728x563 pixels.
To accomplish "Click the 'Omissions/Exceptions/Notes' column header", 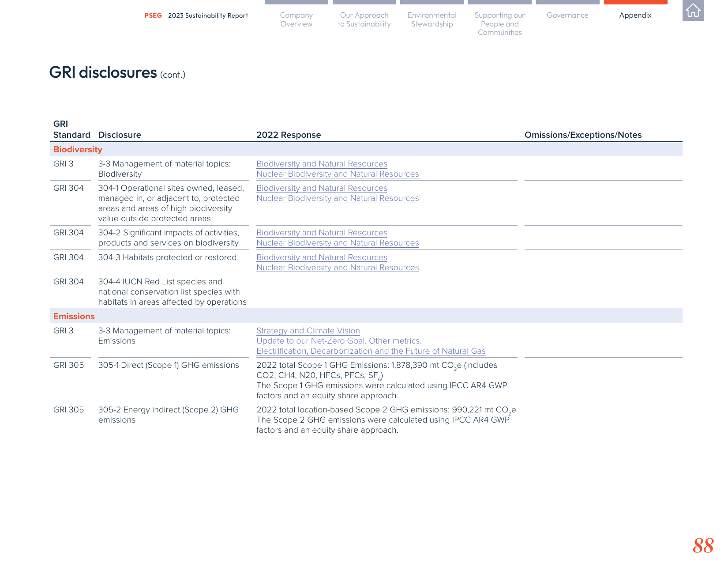I will click(x=583, y=135).
